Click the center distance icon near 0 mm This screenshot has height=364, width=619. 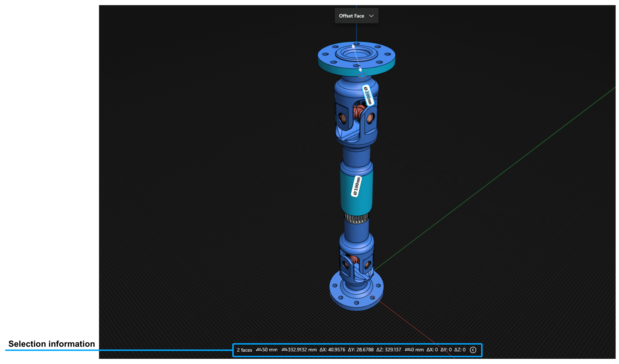pyautogui.click(x=408, y=350)
